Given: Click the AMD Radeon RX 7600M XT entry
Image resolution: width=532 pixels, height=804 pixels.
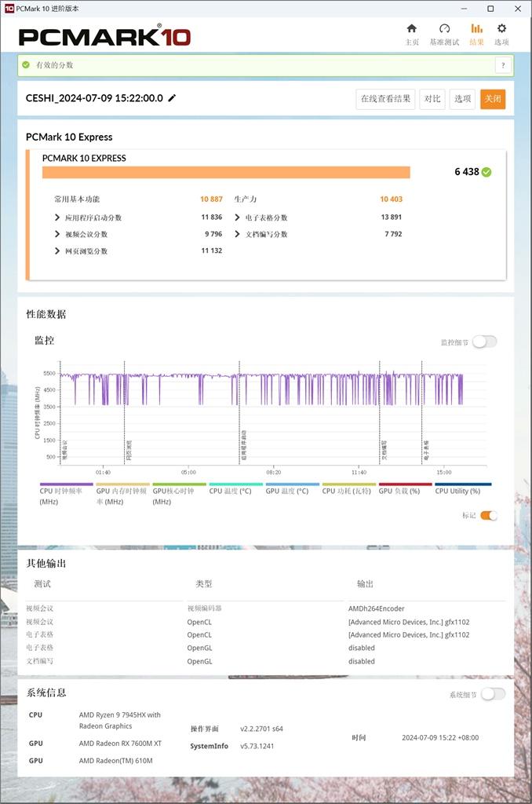Looking at the screenshot, I should coord(120,744).
